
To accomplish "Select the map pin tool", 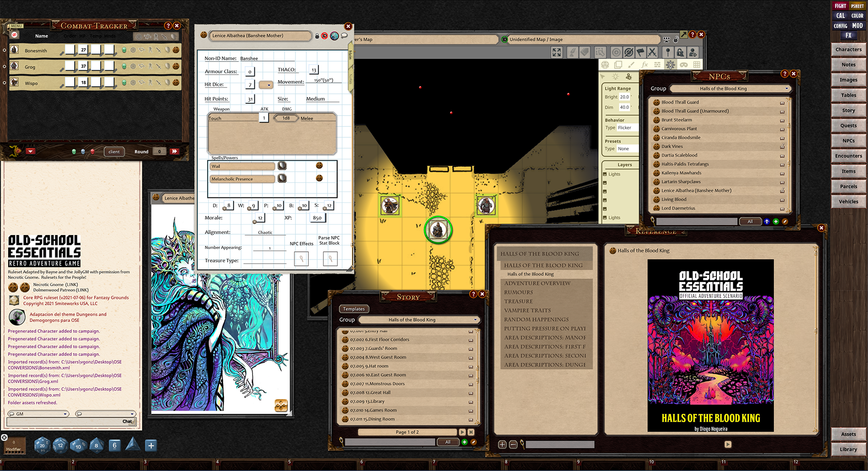I will point(668,53).
